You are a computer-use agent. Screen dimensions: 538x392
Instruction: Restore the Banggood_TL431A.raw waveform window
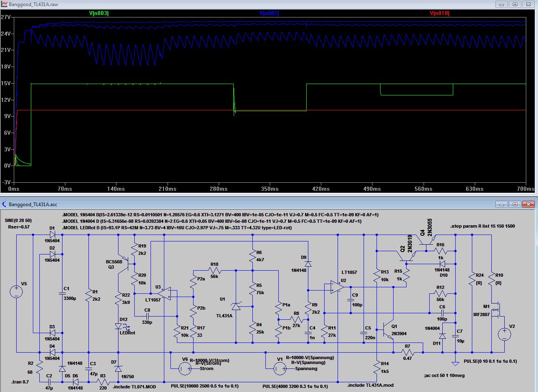(515, 4)
